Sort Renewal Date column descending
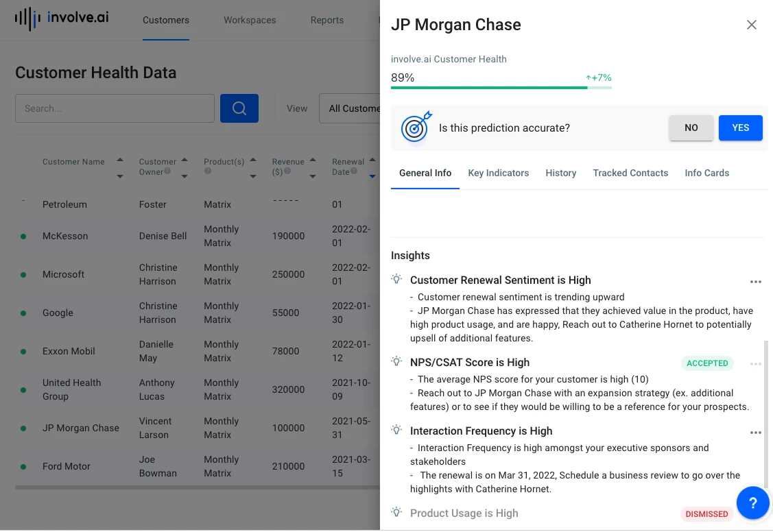 coord(372,176)
